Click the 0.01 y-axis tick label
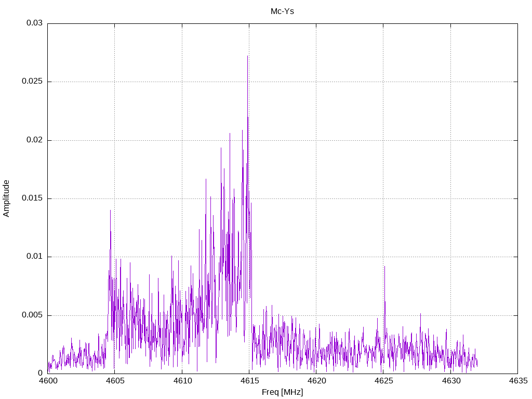The width and height of the screenshot is (532, 399). (x=35, y=257)
